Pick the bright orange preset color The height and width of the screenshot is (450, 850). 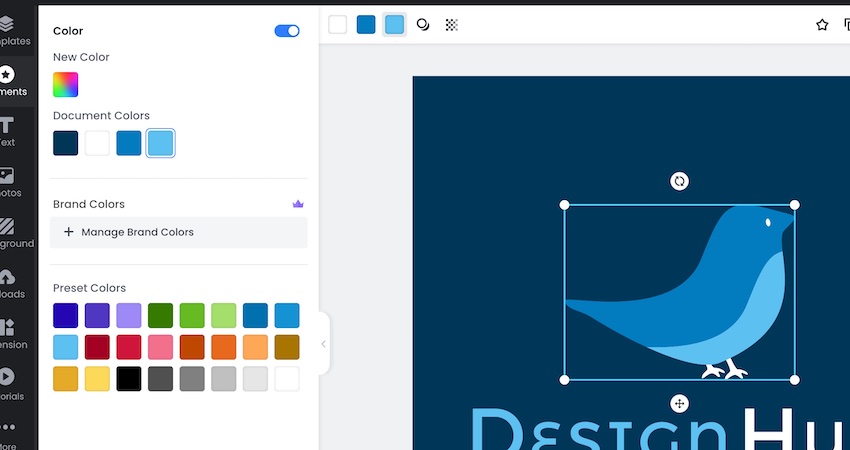tap(223, 347)
